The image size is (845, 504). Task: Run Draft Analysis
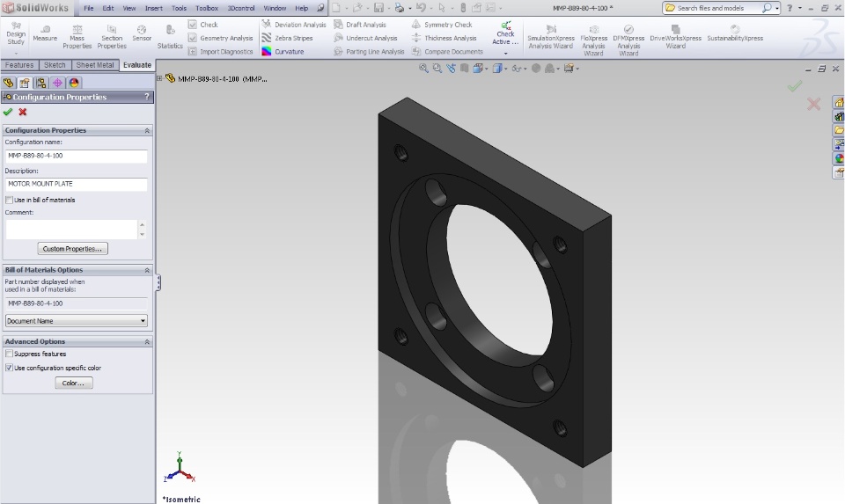tap(359, 25)
